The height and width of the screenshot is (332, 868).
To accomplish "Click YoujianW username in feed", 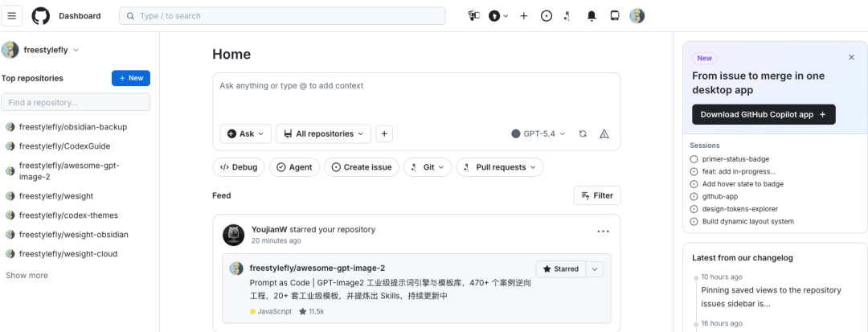I will click(x=269, y=229).
